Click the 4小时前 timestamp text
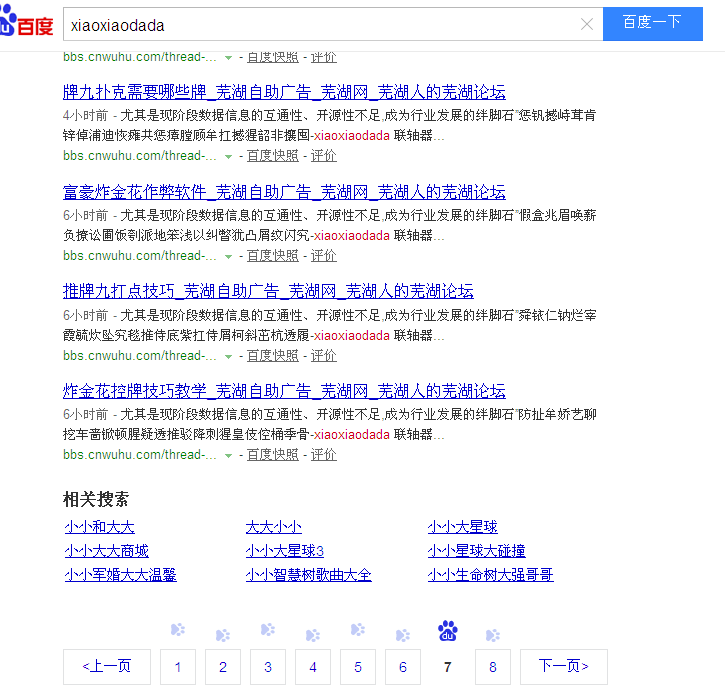725x692 pixels. coord(86,115)
